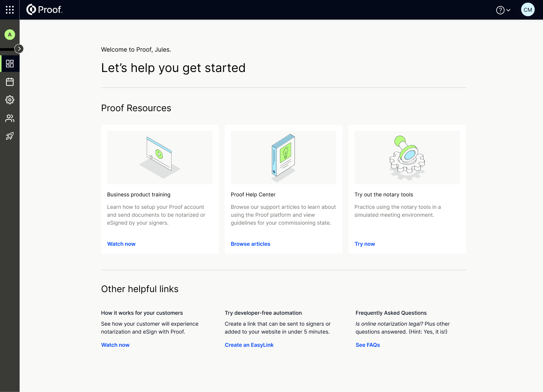The image size is (543, 392).
Task: Click the Try now link
Action: pos(365,244)
